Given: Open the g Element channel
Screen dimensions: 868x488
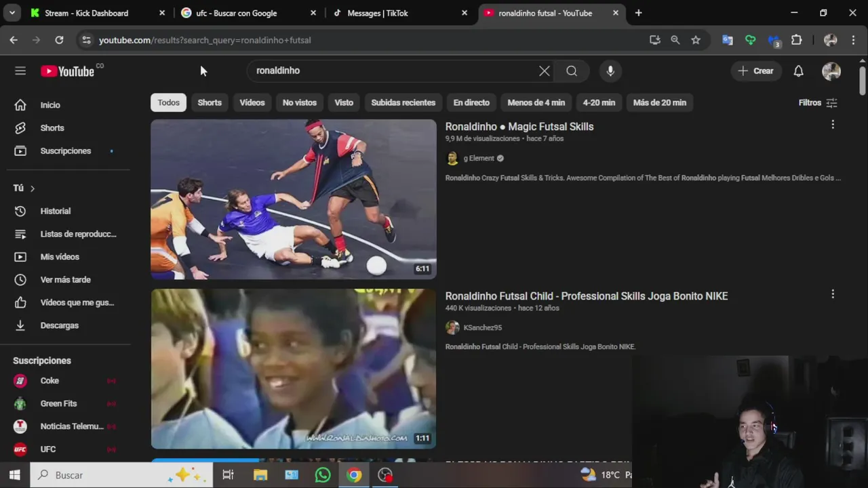Looking at the screenshot, I should 479,158.
